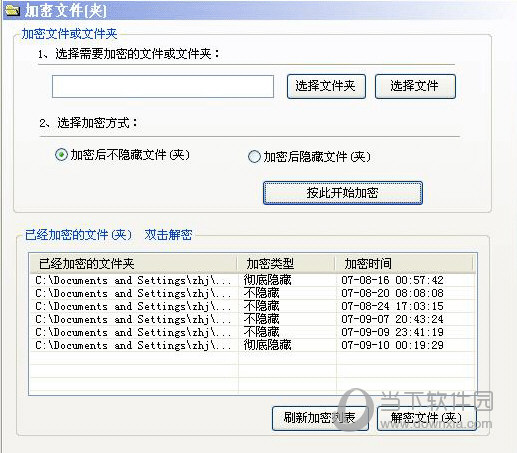Select the row dated 07-09-07 20:43:24
Image resolution: width=517 pixels, height=453 pixels.
point(252,319)
